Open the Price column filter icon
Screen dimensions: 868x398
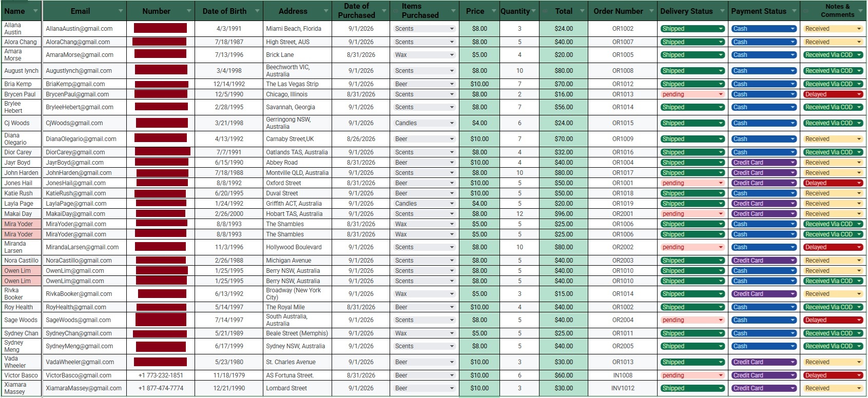[x=494, y=11]
